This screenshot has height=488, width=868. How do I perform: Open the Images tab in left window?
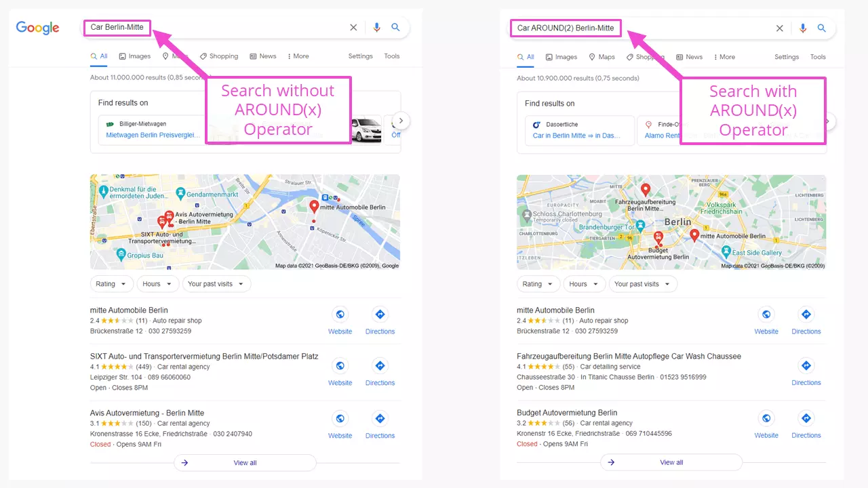[135, 56]
